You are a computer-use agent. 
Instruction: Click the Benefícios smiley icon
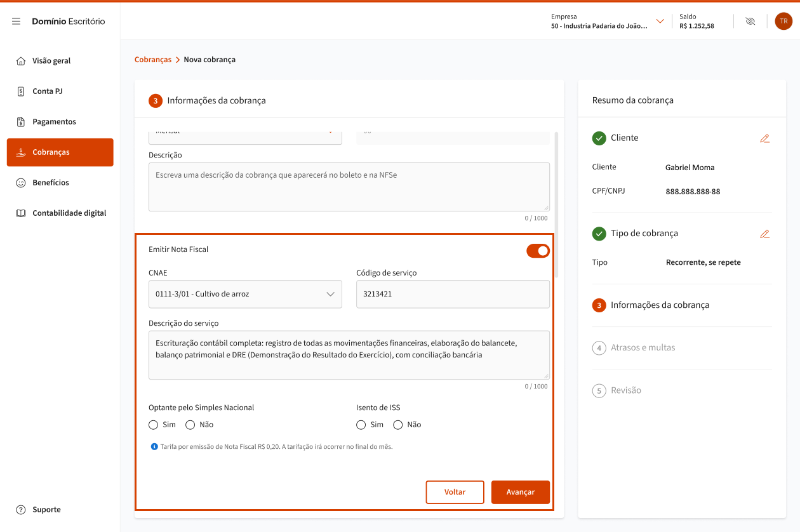[21, 183]
